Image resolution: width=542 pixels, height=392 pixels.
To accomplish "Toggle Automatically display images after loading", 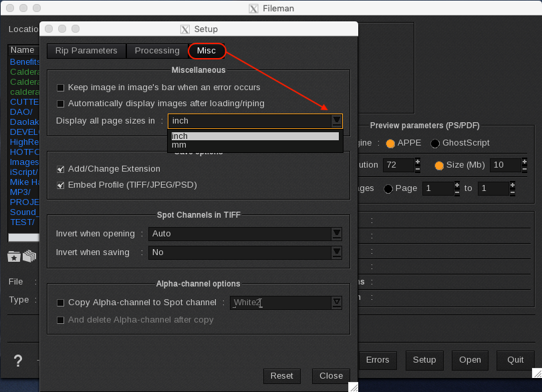I will [61, 104].
